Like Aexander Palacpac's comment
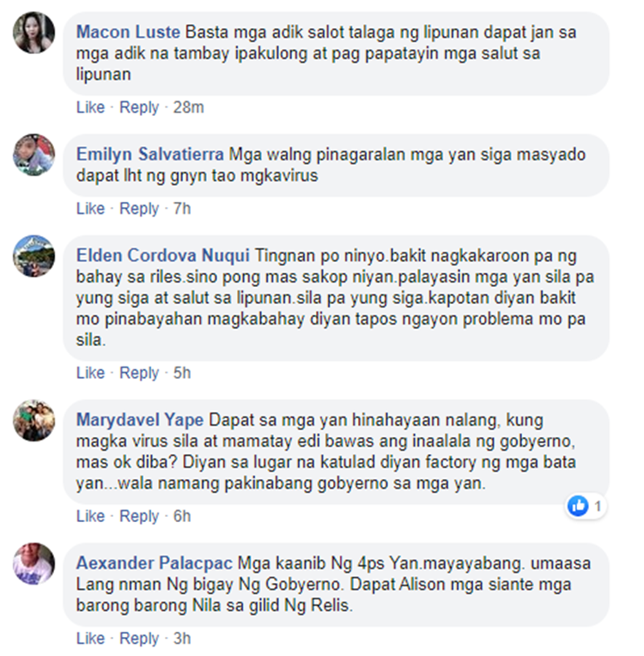The image size is (644, 656). pos(90,639)
